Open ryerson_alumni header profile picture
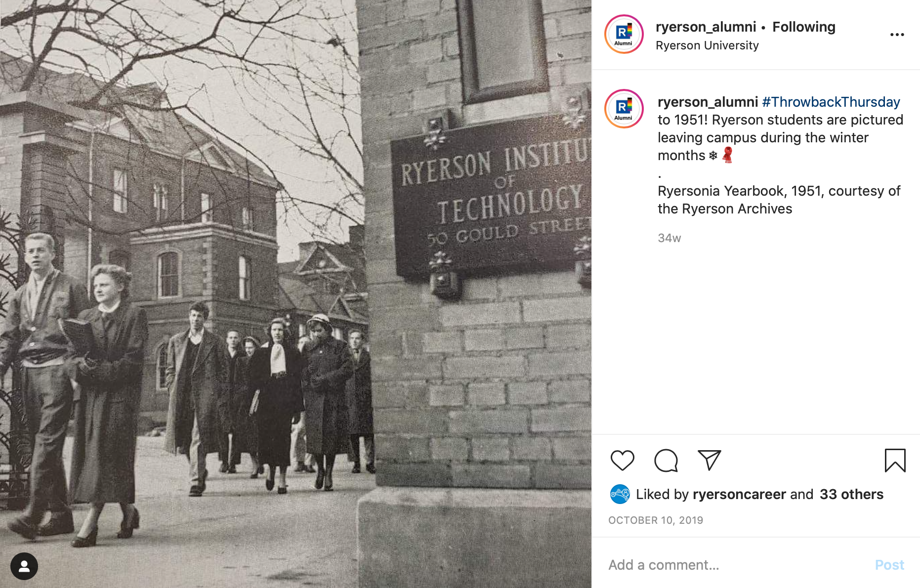The width and height of the screenshot is (920, 588). tap(624, 34)
